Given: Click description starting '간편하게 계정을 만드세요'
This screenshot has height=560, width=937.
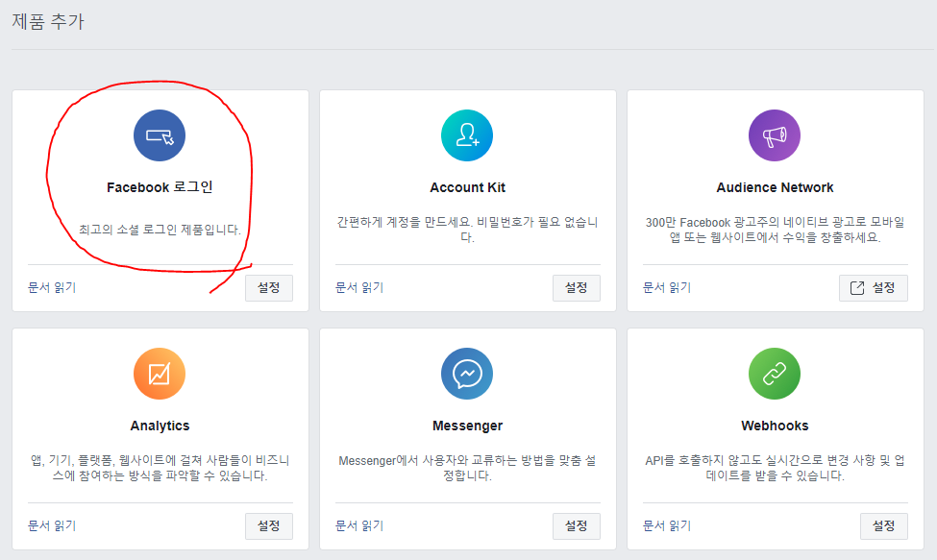Looking at the screenshot, I should [x=467, y=230].
